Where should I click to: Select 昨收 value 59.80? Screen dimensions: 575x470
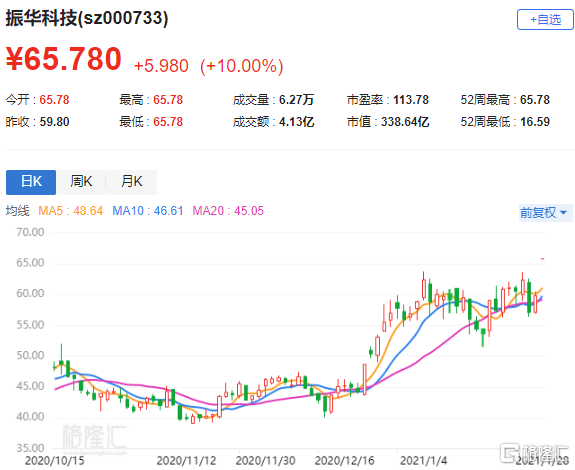pos(54,122)
